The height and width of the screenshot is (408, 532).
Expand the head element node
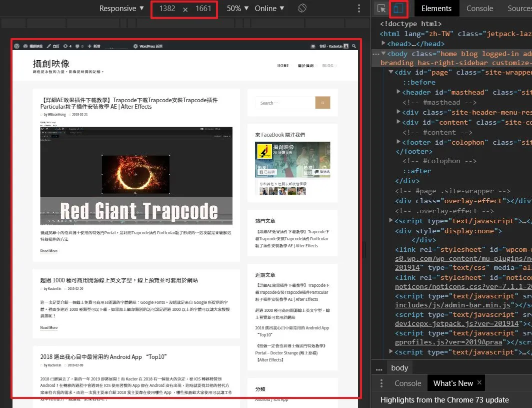point(383,44)
